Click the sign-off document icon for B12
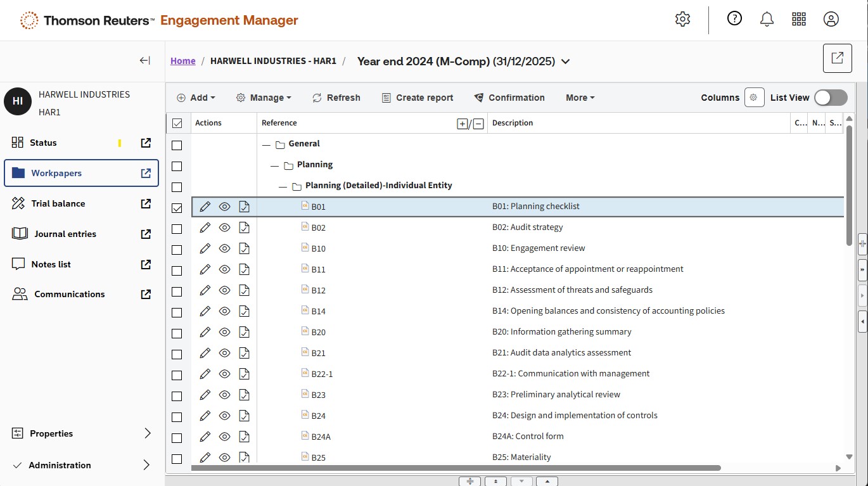 pyautogui.click(x=244, y=290)
